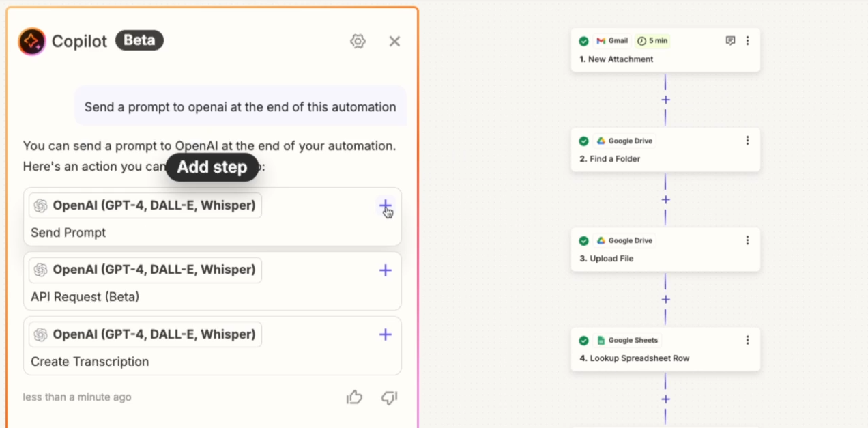Open three-dot menu on Find a Folder step
Image resolution: width=868 pixels, height=428 pixels.
coord(747,141)
